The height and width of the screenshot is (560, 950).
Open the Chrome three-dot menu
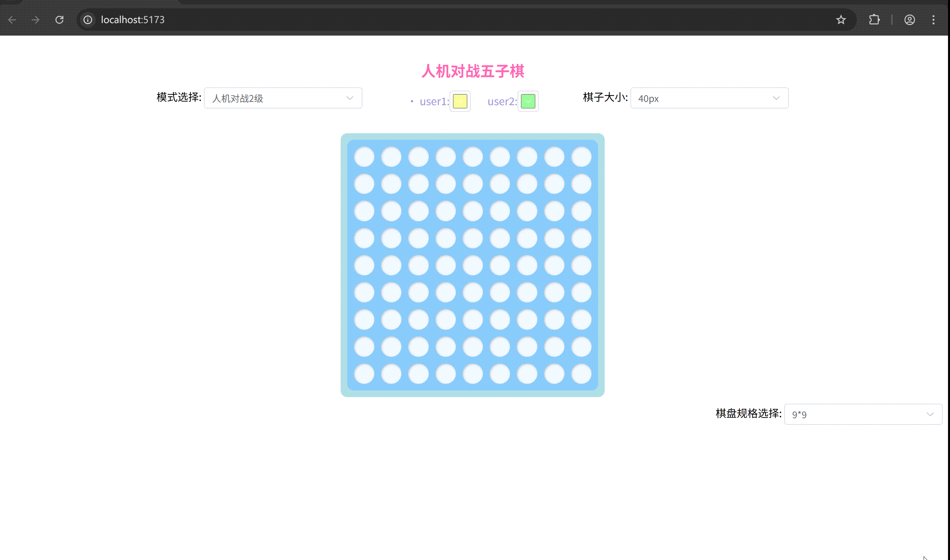pyautogui.click(x=934, y=19)
